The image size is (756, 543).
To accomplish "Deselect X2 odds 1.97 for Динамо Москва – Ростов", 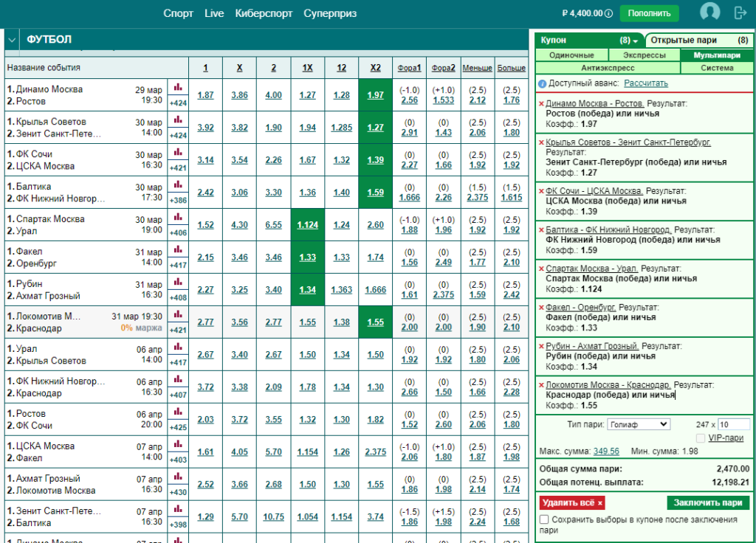I will coord(376,95).
